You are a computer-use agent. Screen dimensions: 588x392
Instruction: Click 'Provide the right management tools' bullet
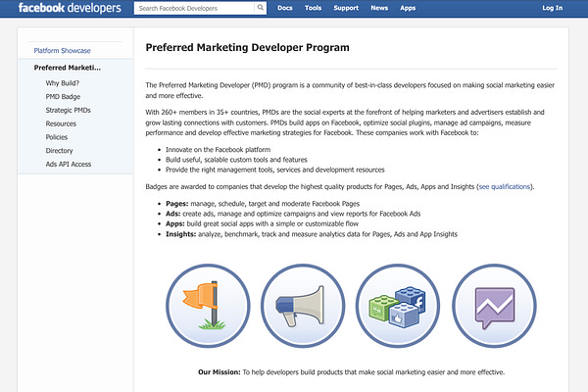pos(275,170)
